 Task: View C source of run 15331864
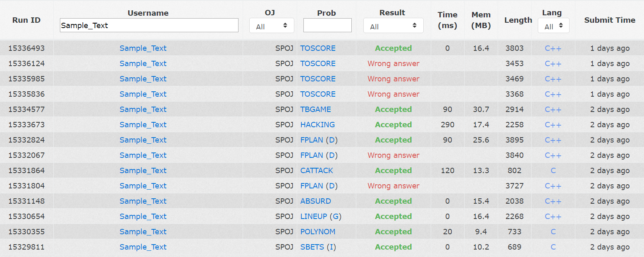pyautogui.click(x=553, y=171)
